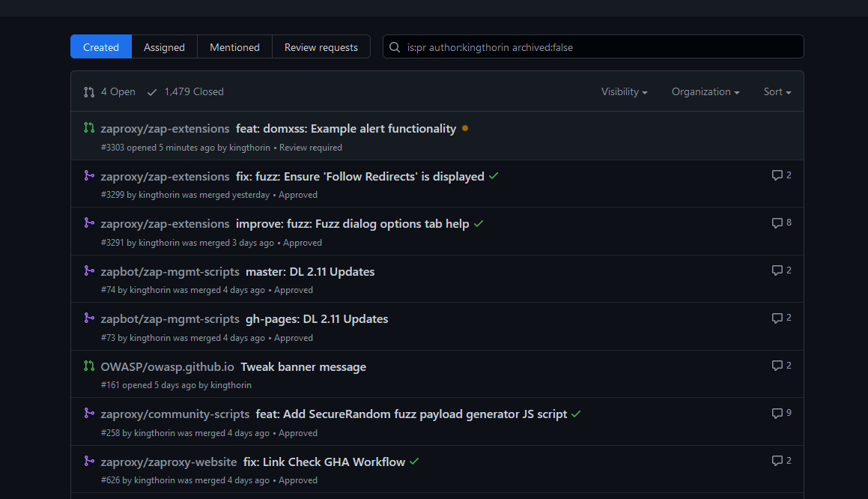
Task: Click the green check on 'fix: Link Check GHA Workflow'
Action: pos(414,462)
